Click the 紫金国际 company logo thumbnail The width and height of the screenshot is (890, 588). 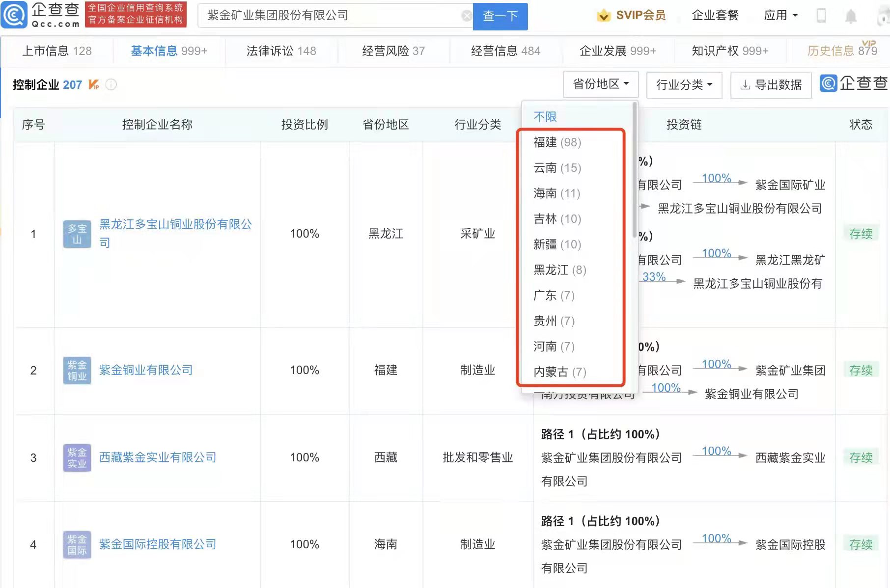click(x=77, y=544)
